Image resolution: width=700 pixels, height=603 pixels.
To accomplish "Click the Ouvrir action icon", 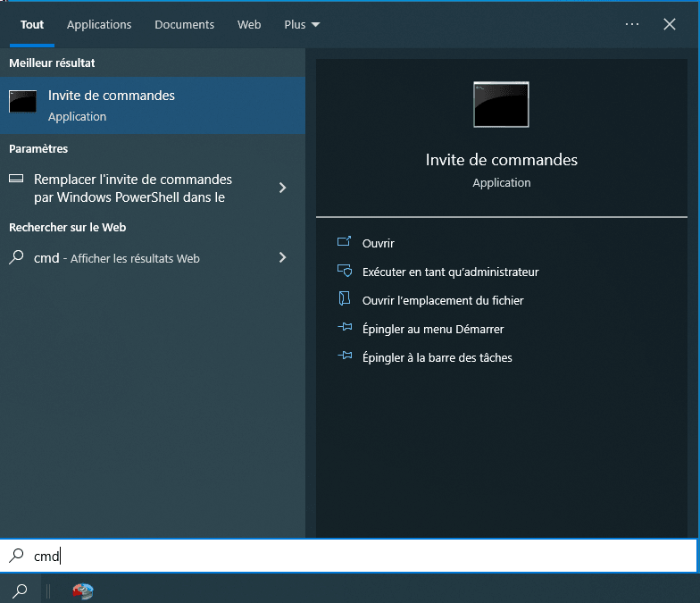I will pyautogui.click(x=345, y=243).
